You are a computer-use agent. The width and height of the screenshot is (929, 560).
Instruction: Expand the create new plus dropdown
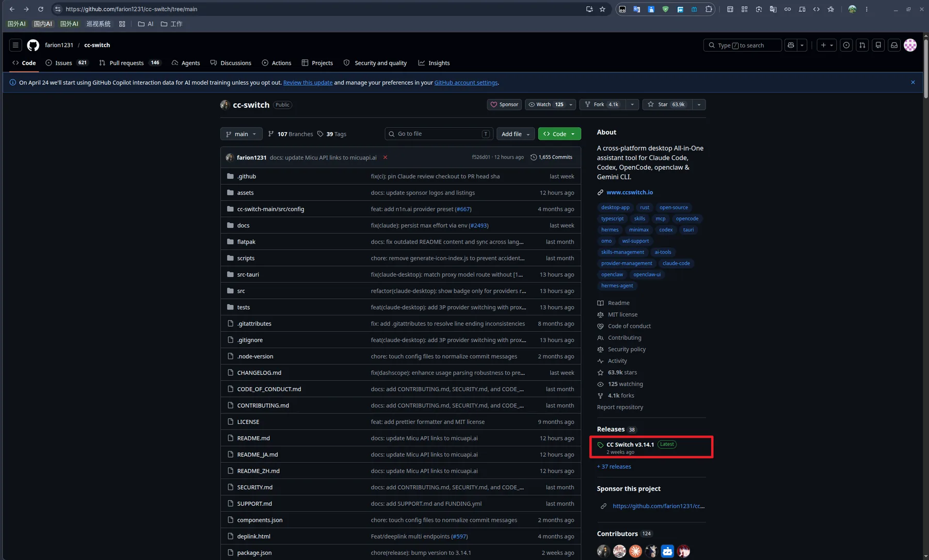coord(826,45)
